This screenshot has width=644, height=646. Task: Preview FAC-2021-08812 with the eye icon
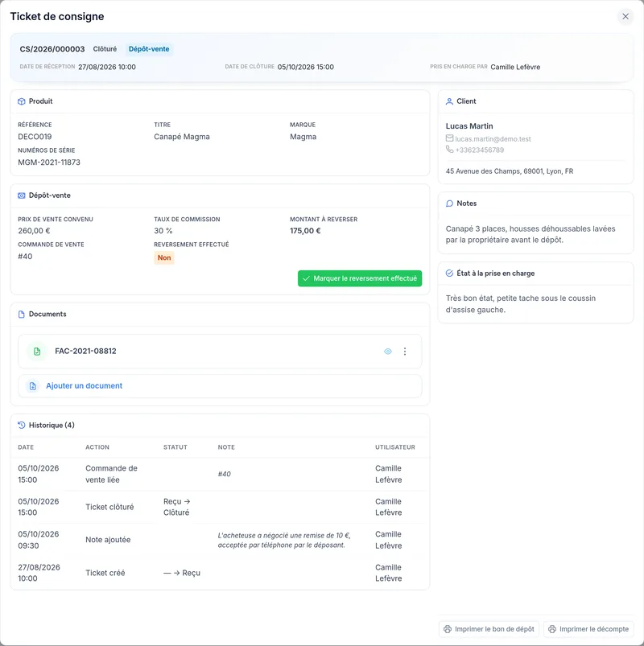click(x=387, y=352)
